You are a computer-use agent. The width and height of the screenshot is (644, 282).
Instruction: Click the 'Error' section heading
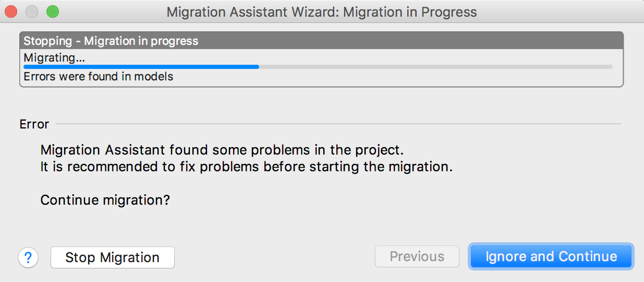pyautogui.click(x=34, y=124)
